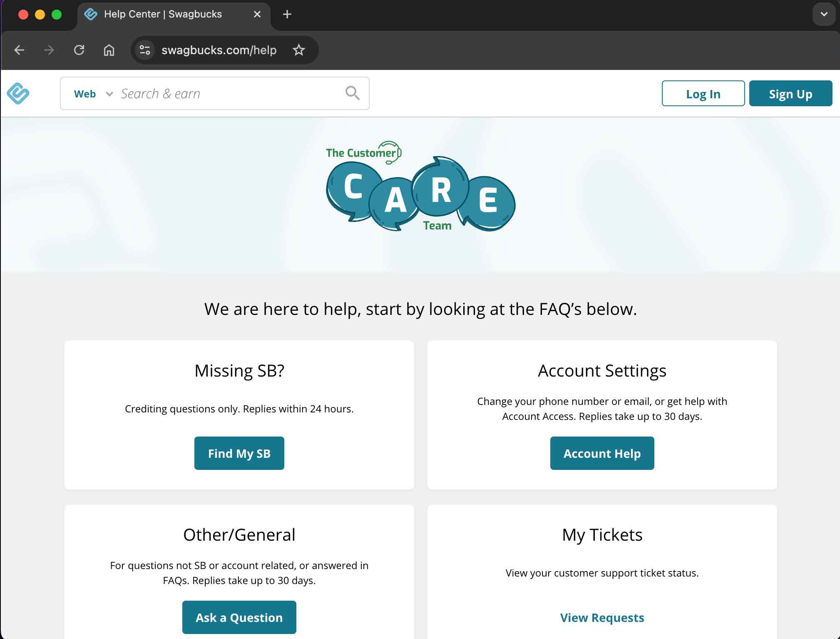Click the magnifying glass search icon
This screenshot has width=840, height=639.
(352, 93)
